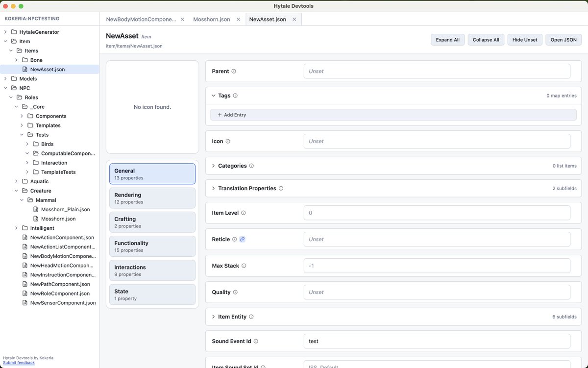
Task: Expand the Bone folder chevron
Action: (16, 60)
